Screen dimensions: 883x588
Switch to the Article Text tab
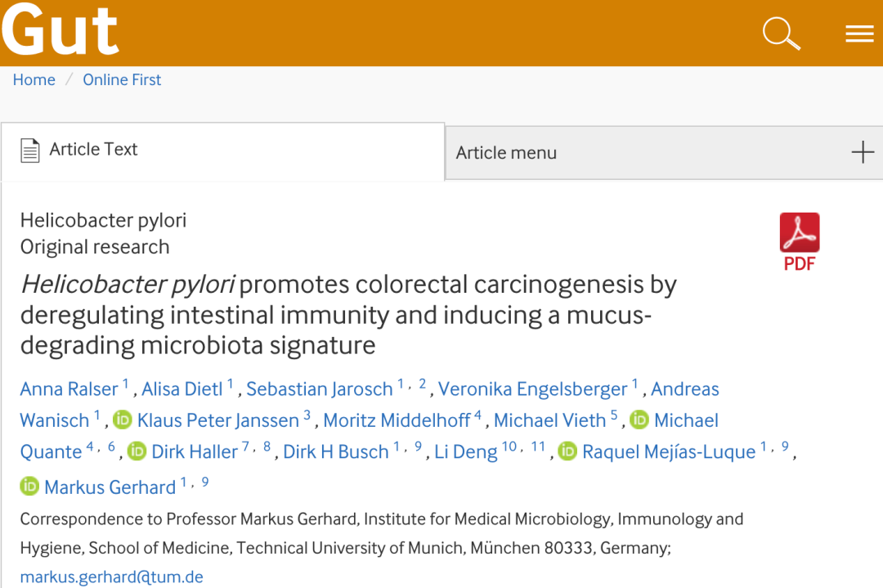[x=93, y=150]
